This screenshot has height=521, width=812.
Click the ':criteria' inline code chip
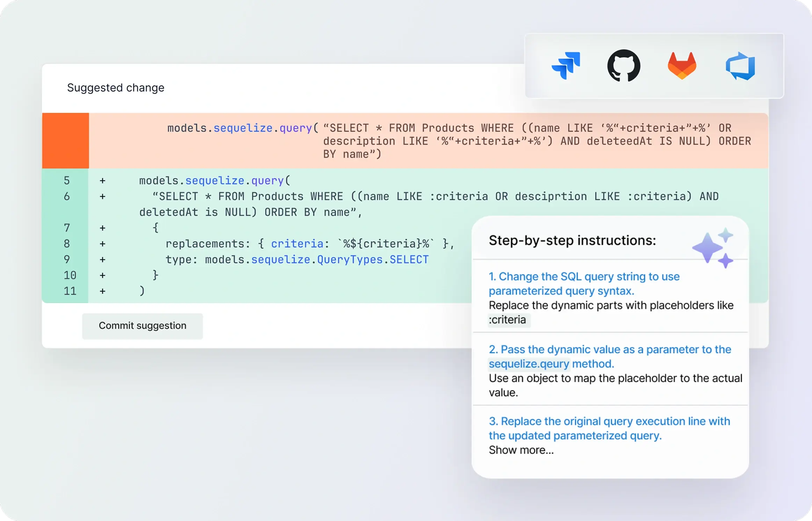[509, 320]
